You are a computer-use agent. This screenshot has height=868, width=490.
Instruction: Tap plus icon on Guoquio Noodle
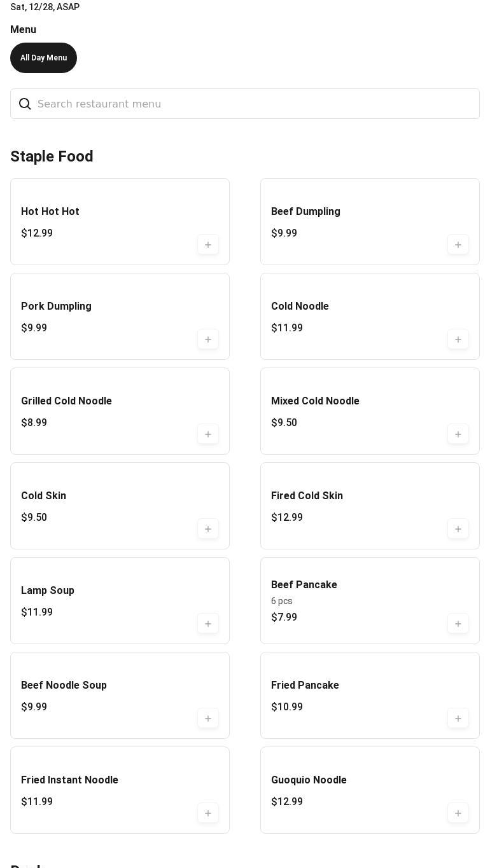point(458,813)
